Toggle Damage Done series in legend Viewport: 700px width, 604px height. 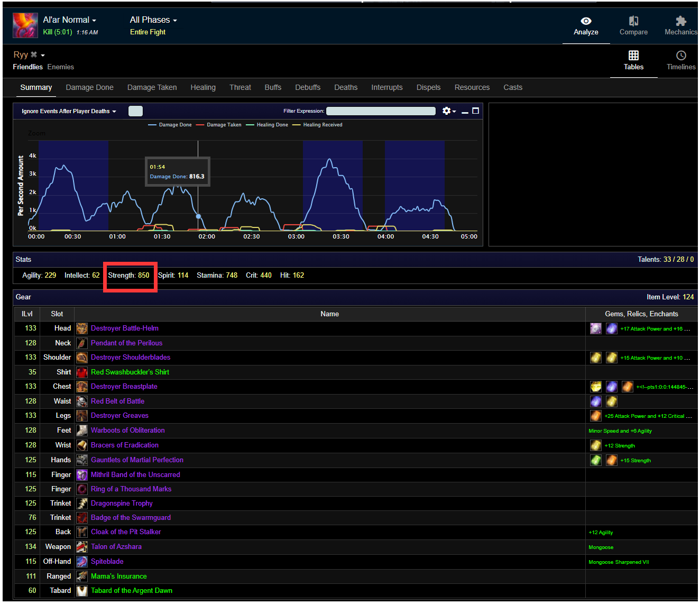[170, 125]
